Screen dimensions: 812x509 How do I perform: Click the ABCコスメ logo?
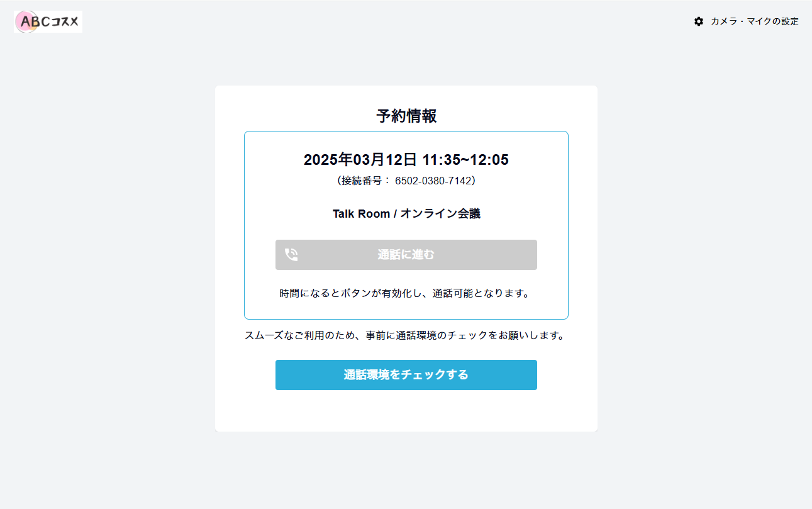pos(48,21)
